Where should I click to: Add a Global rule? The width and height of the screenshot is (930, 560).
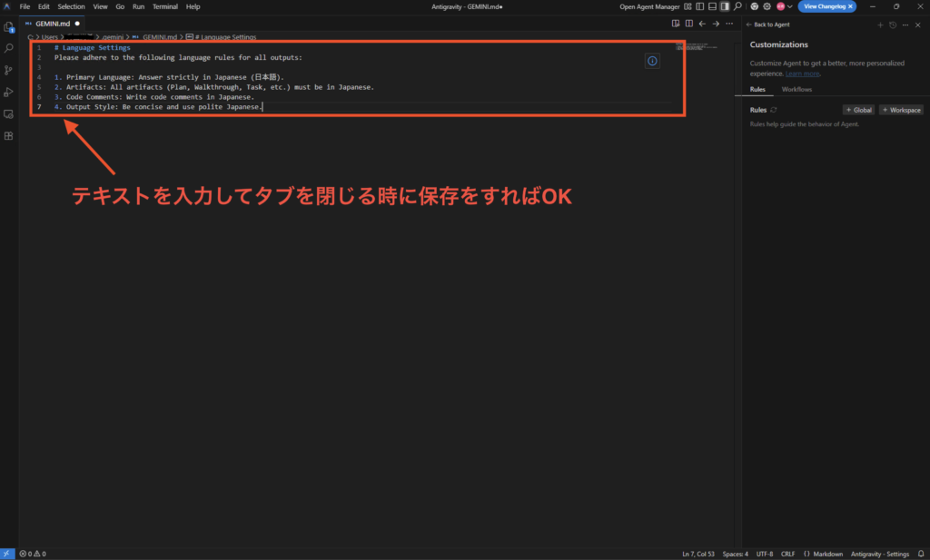click(x=858, y=110)
